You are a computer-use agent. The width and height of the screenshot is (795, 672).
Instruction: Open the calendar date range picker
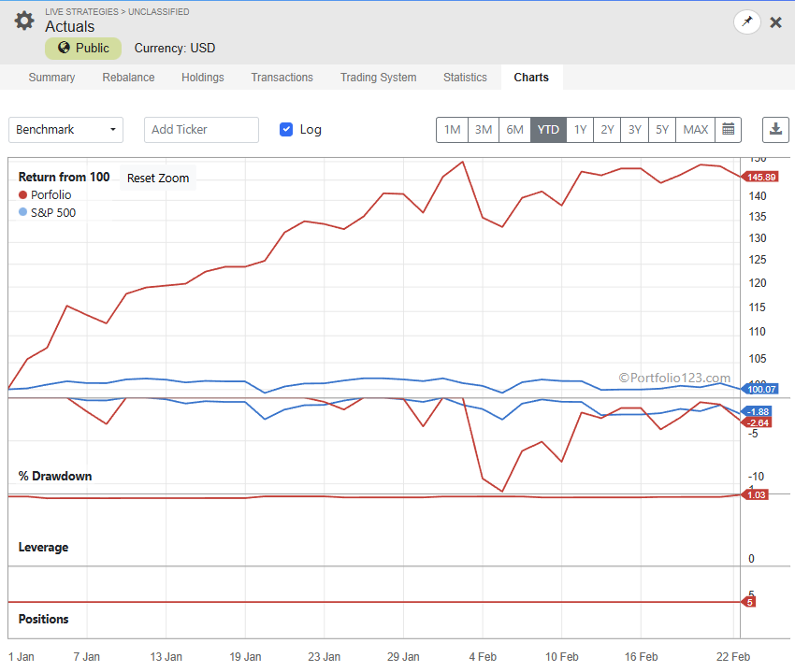(728, 130)
